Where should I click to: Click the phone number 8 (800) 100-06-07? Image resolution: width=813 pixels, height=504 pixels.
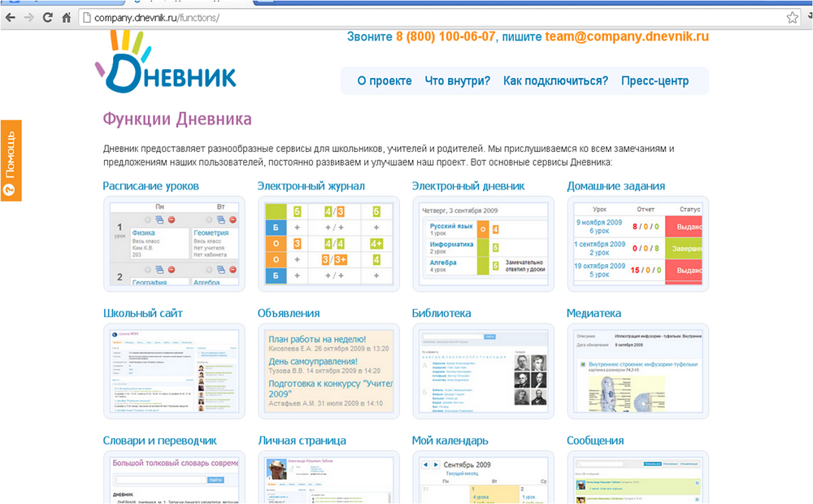tap(446, 37)
